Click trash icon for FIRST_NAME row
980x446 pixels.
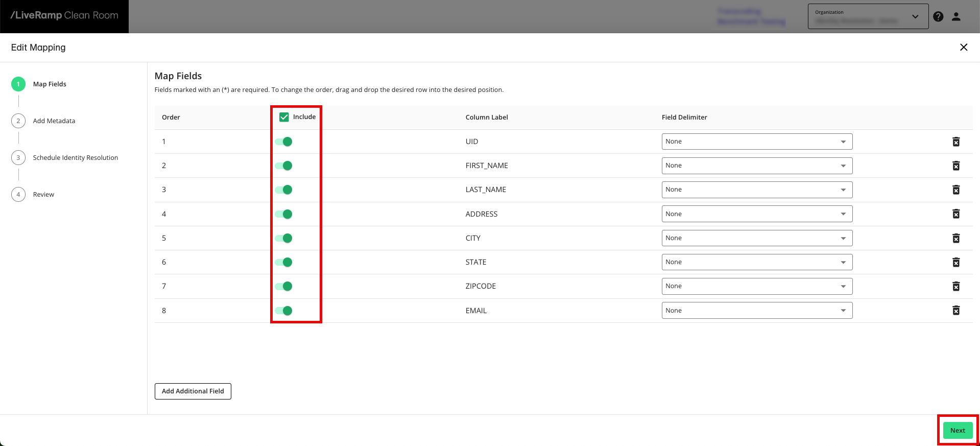point(955,166)
